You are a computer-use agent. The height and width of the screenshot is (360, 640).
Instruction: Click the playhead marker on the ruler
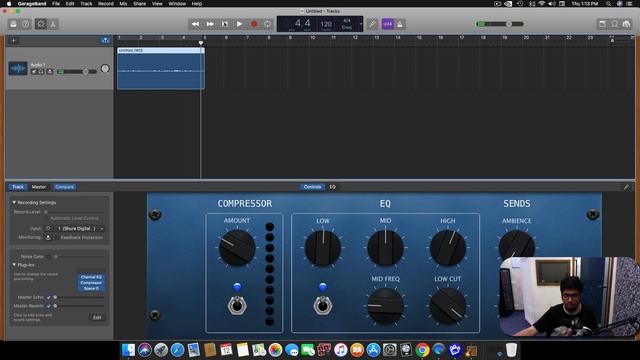tap(200, 42)
